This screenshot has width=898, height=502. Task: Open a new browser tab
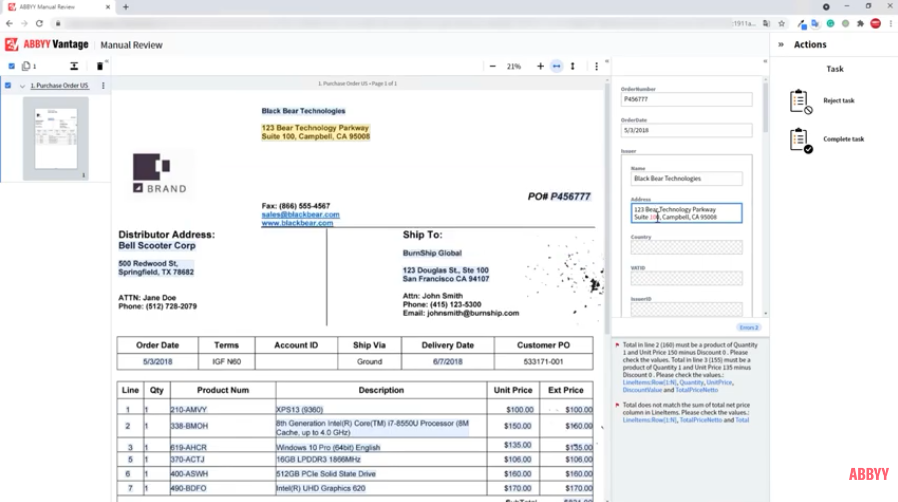125,7
